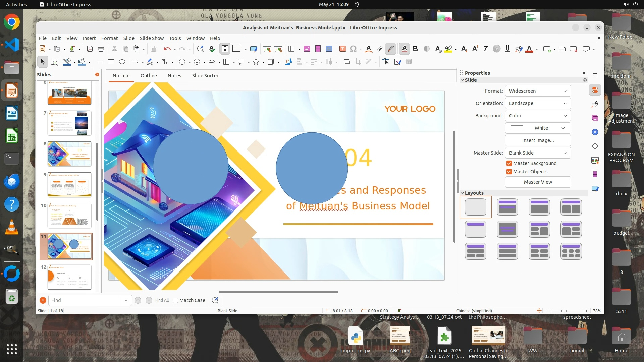Select the Rectangle drawing tool
The width and height of the screenshot is (644, 362).
point(111,62)
